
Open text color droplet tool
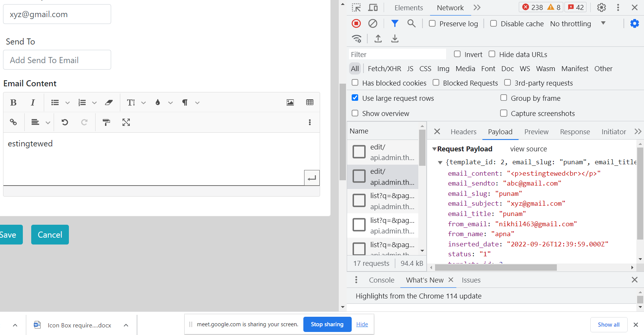point(158,102)
